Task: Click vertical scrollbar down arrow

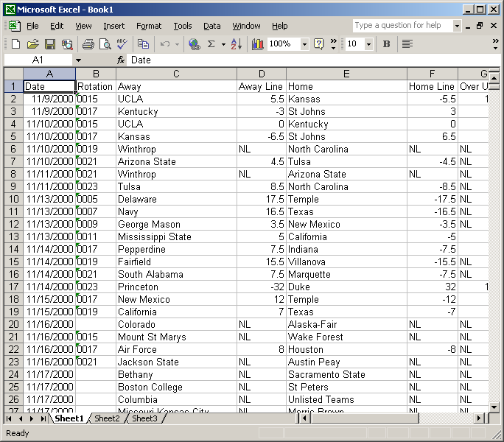Action: pyautogui.click(x=494, y=407)
